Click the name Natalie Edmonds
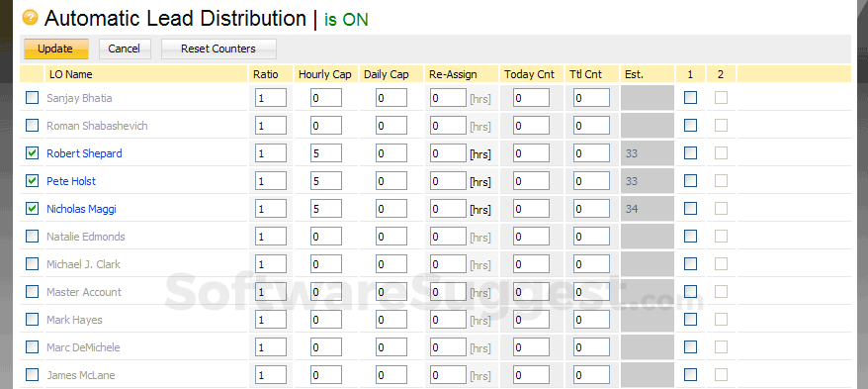Image resolution: width=868 pixels, height=389 pixels. [x=86, y=237]
